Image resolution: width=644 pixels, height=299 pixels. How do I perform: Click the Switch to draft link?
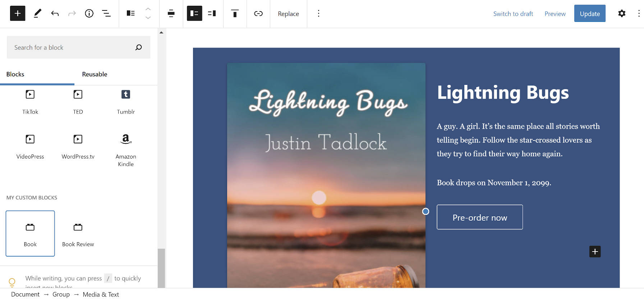(x=513, y=14)
